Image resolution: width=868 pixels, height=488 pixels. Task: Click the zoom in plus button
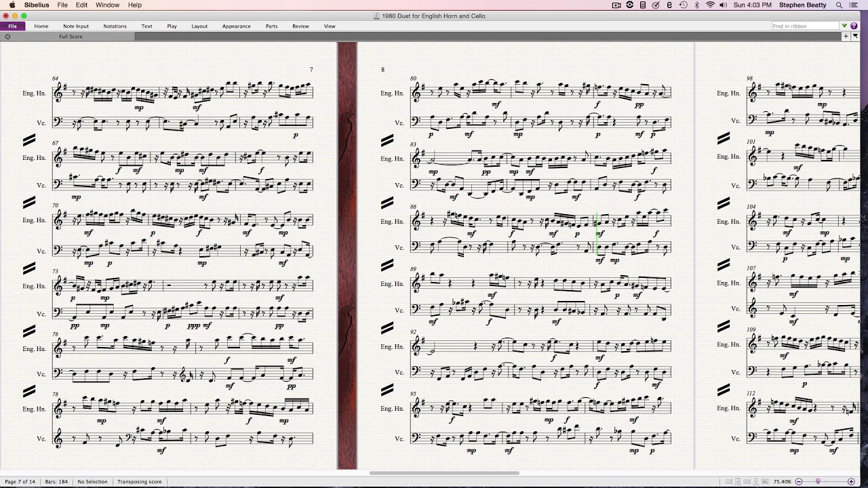pyautogui.click(x=851, y=482)
